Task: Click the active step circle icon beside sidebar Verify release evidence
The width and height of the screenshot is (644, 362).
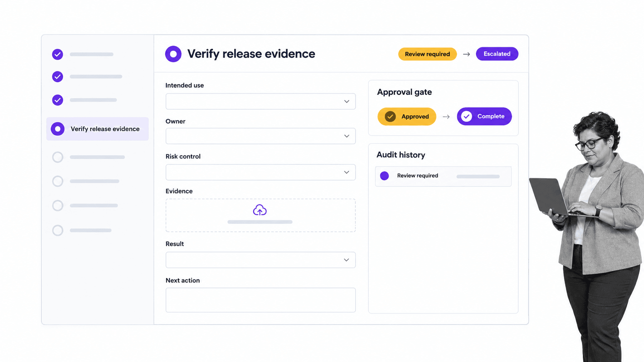Action: point(58,129)
